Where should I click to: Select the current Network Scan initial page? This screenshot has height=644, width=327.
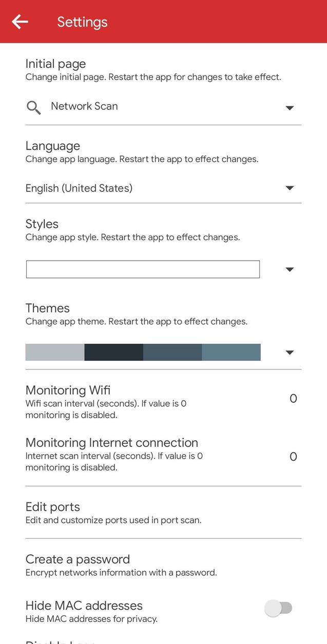click(84, 106)
